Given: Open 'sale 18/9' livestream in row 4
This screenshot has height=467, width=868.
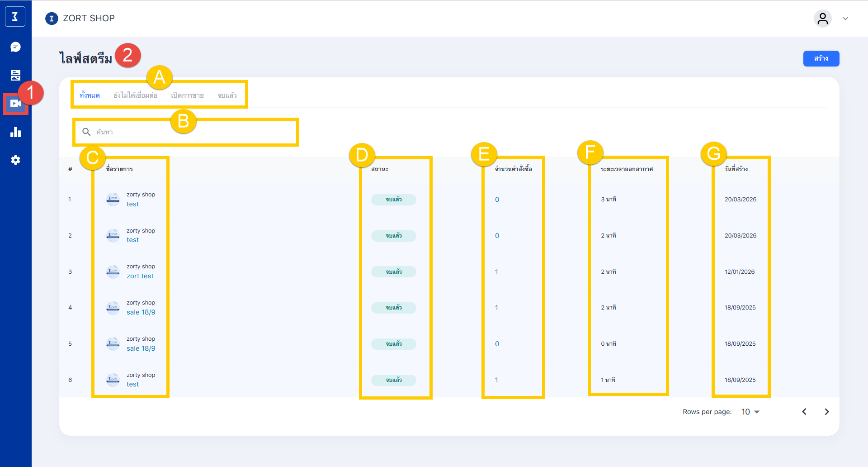Looking at the screenshot, I should [x=141, y=312].
